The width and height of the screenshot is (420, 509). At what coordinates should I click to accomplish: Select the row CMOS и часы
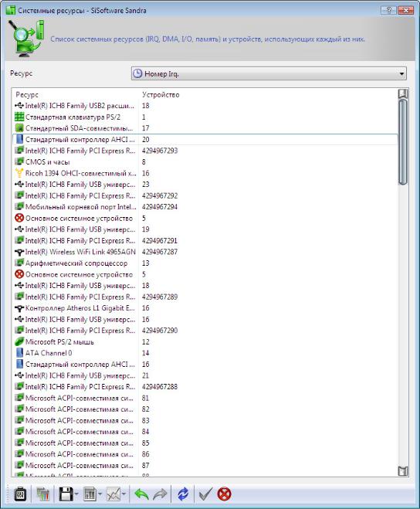tap(205, 161)
